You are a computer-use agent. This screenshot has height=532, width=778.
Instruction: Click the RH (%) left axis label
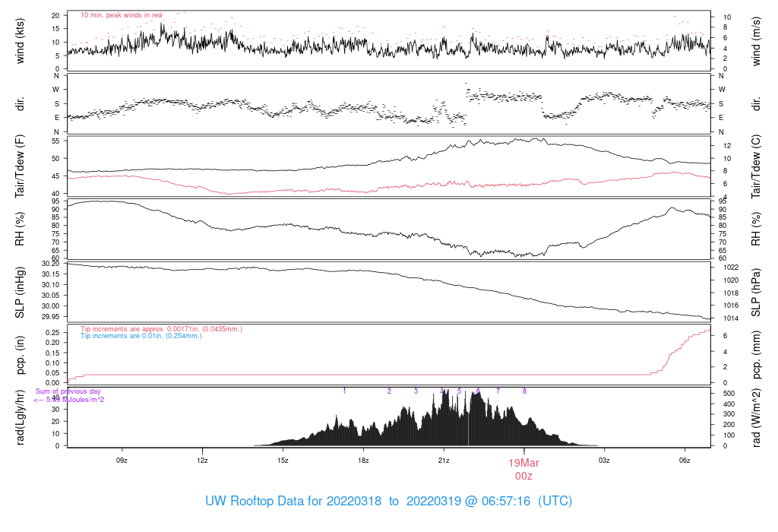(x=20, y=229)
